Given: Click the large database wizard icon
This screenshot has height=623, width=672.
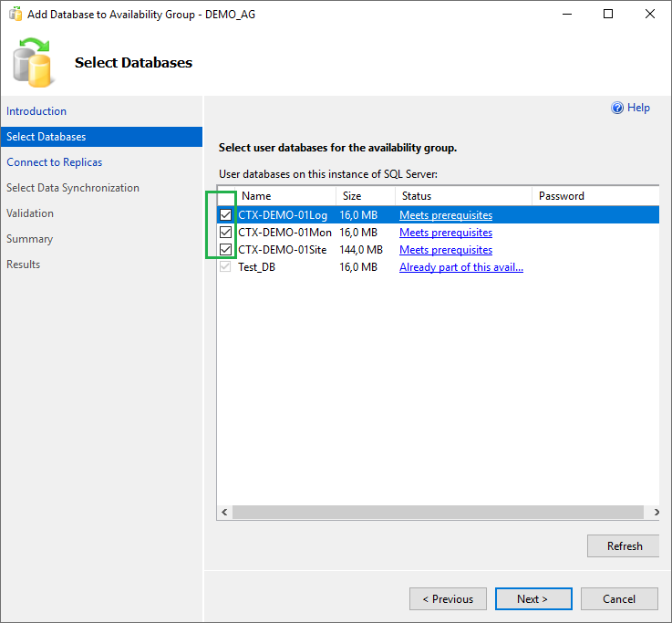Looking at the screenshot, I should tap(32, 63).
